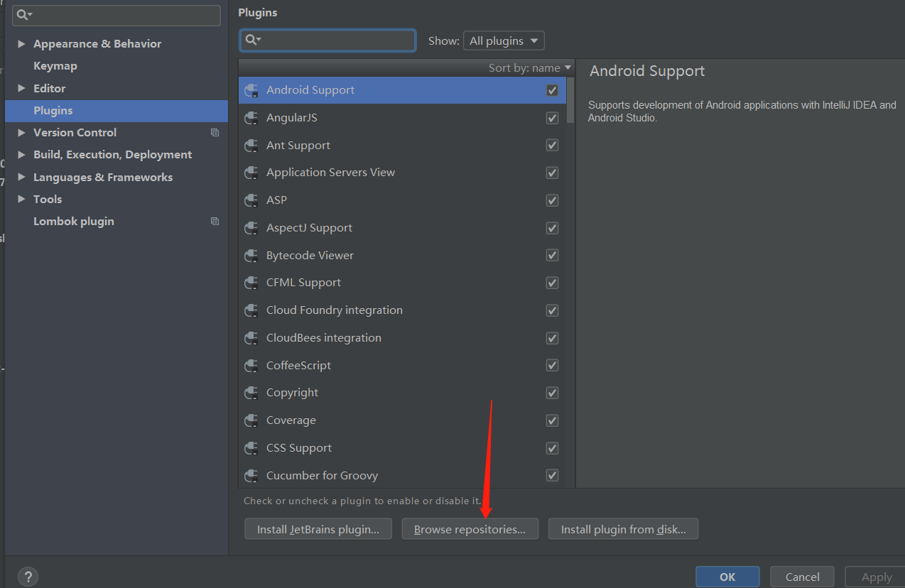Image resolution: width=905 pixels, height=588 pixels.
Task: Uncheck the Copyright plugin checkbox
Action: (552, 393)
